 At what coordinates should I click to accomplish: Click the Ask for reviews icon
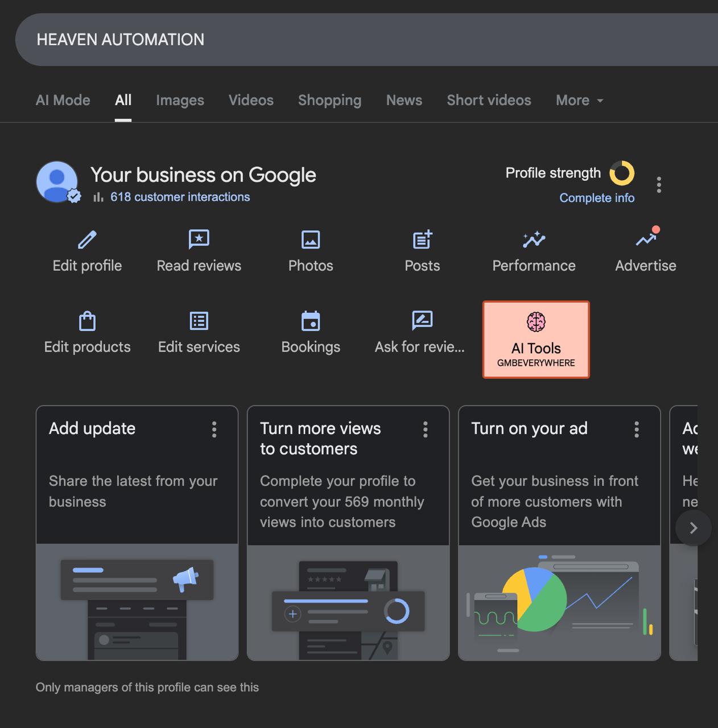tap(422, 321)
